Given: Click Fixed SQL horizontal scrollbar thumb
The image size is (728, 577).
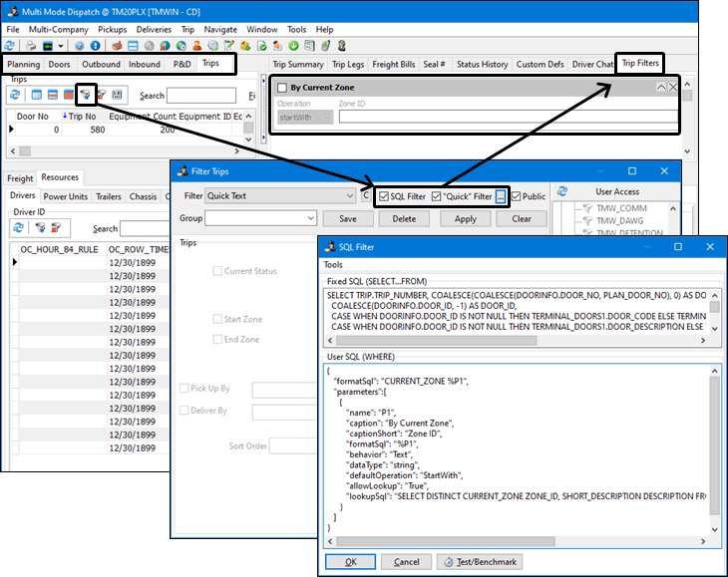Looking at the screenshot, I should coord(437,341).
